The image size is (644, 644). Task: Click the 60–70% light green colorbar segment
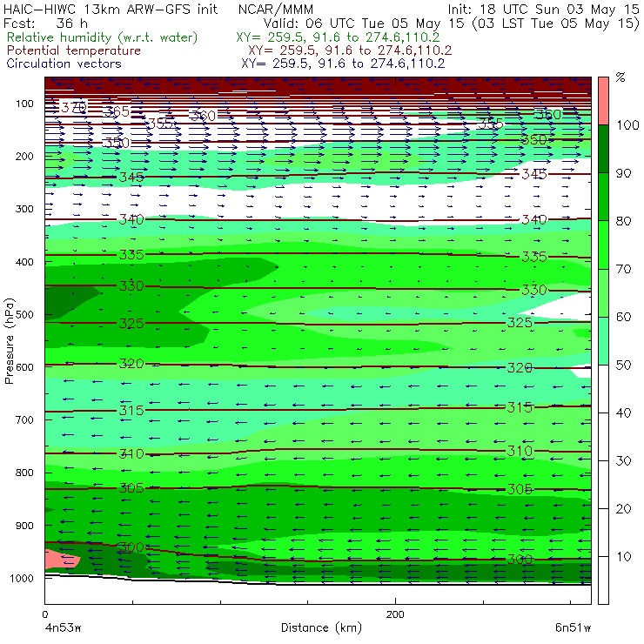tap(603, 292)
